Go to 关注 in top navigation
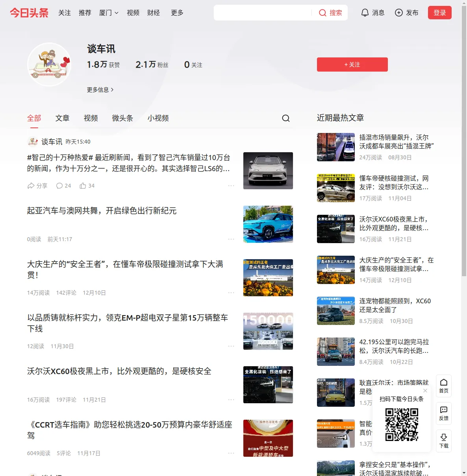This screenshot has width=467, height=476. (65, 13)
